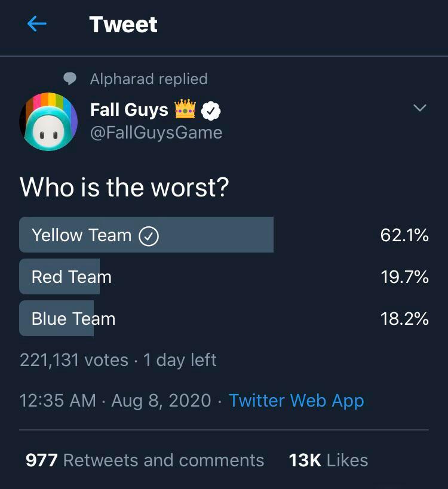Screen dimensions: 448x489
Task: Click the 62.1% poll result
Action: pyautogui.click(x=404, y=235)
